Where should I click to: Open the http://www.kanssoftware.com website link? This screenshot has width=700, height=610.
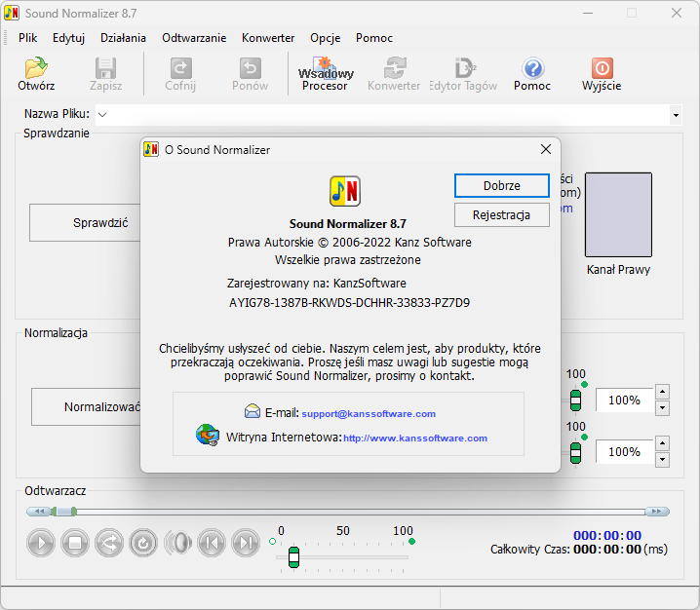415,438
